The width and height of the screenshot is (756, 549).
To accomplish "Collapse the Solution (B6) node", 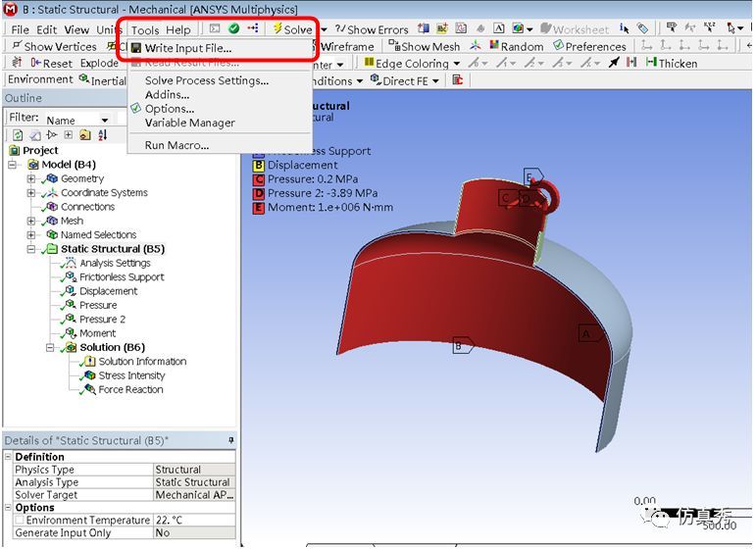I will (50, 347).
